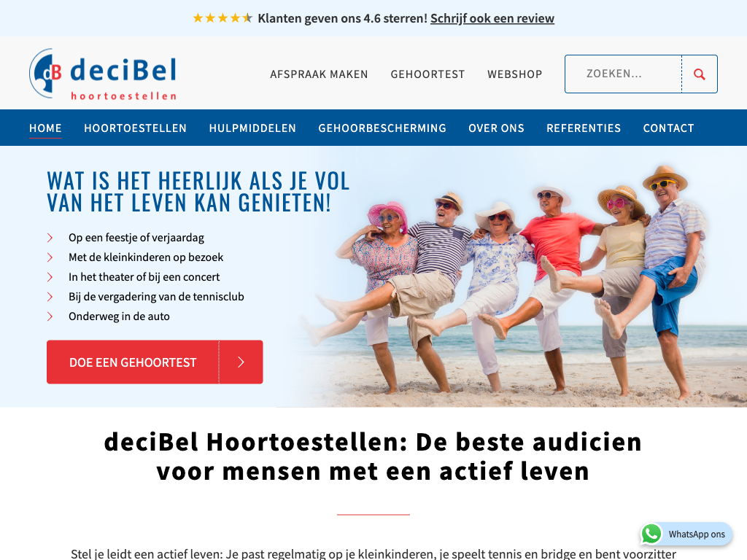Viewport: 747px width, 560px height.
Task: Click chevron beside Onderweg in de auto
Action: pos(50,316)
